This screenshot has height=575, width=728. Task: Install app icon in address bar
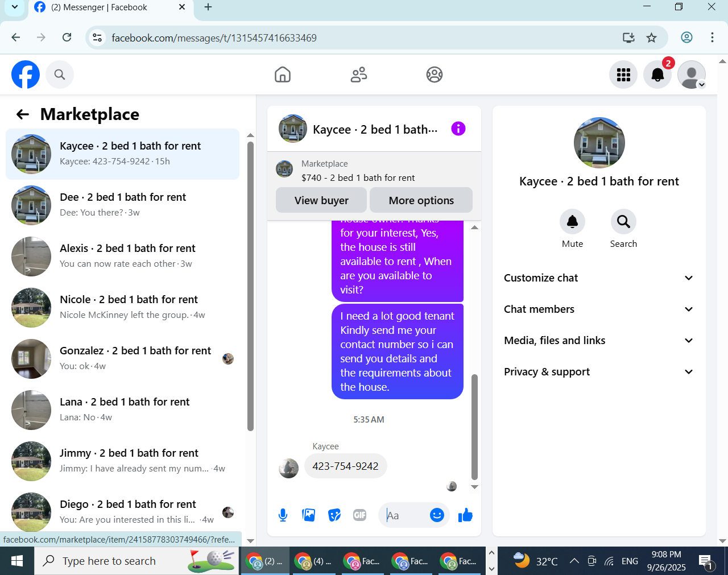(x=628, y=38)
